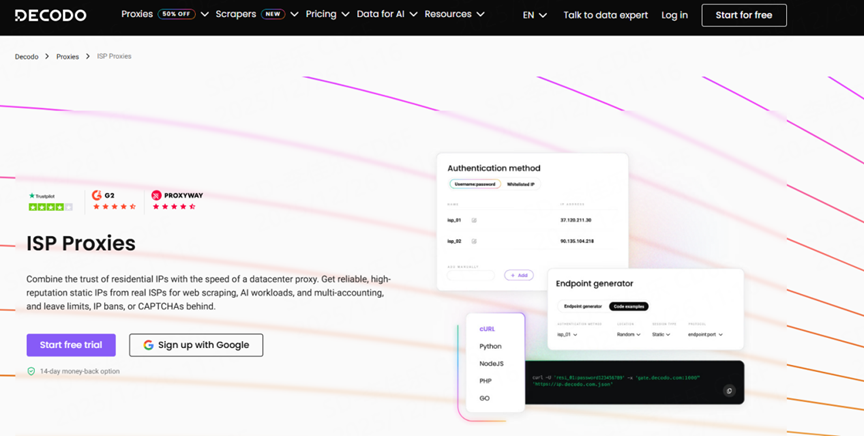Viewport: 864px width, 436px height.
Task: Select the Python code language tab
Action: 490,346
